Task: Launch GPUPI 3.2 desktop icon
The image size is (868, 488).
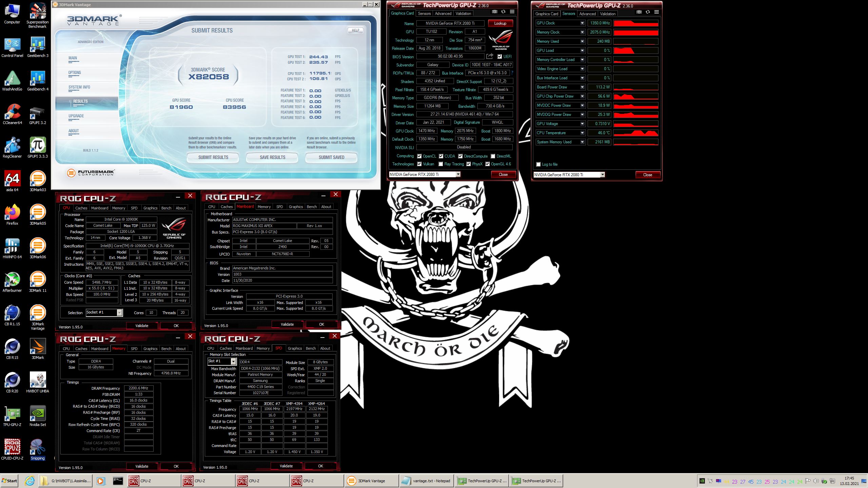Action: click(x=37, y=115)
